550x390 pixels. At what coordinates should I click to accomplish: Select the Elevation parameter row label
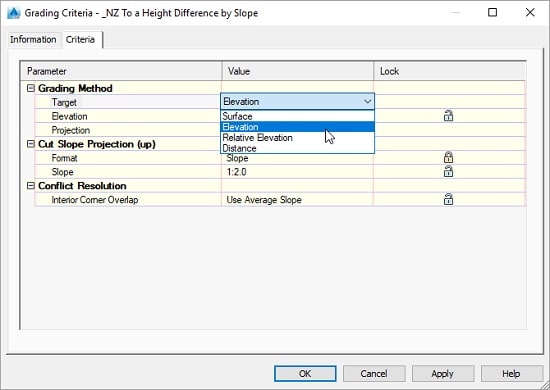pos(69,116)
